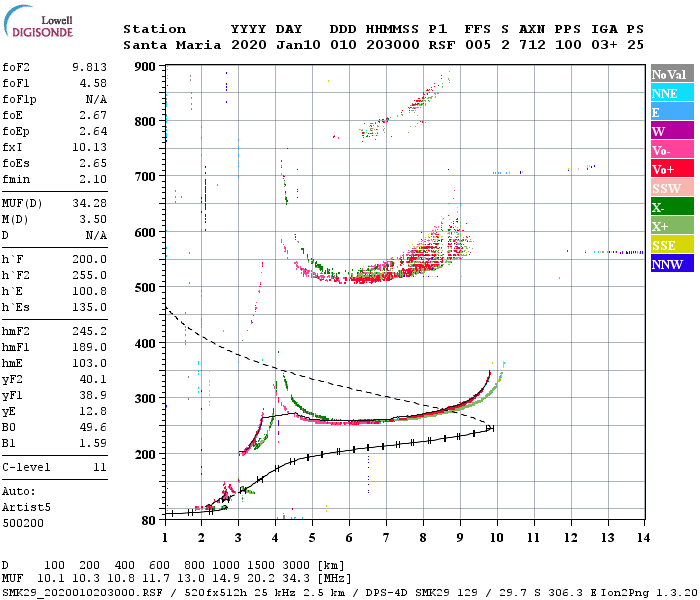
Task: Select the Vo+ red legend swatch
Action: tap(672, 169)
